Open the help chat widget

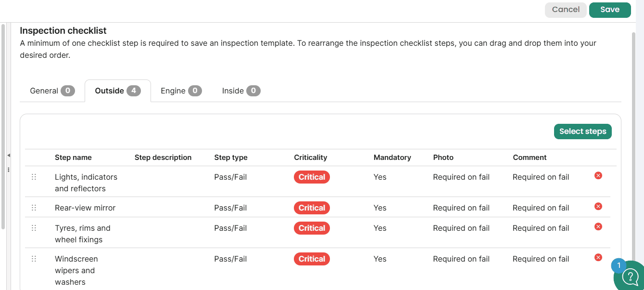point(630,277)
